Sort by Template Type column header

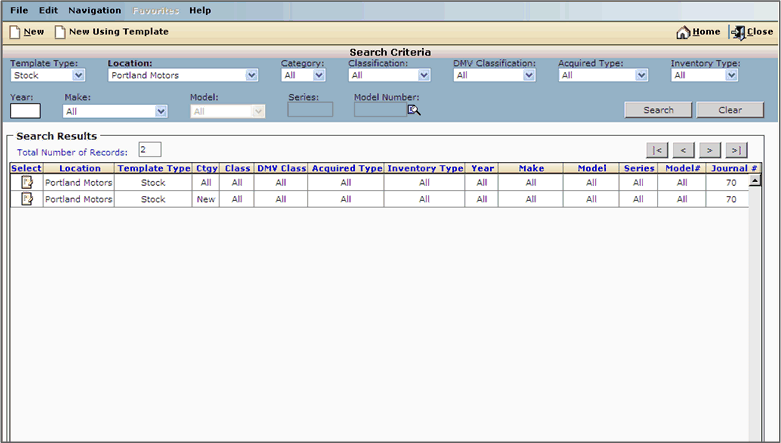point(153,168)
